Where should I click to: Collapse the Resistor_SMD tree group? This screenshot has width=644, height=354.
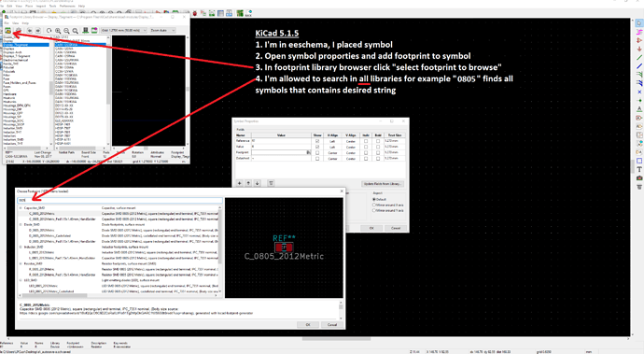[21, 263]
